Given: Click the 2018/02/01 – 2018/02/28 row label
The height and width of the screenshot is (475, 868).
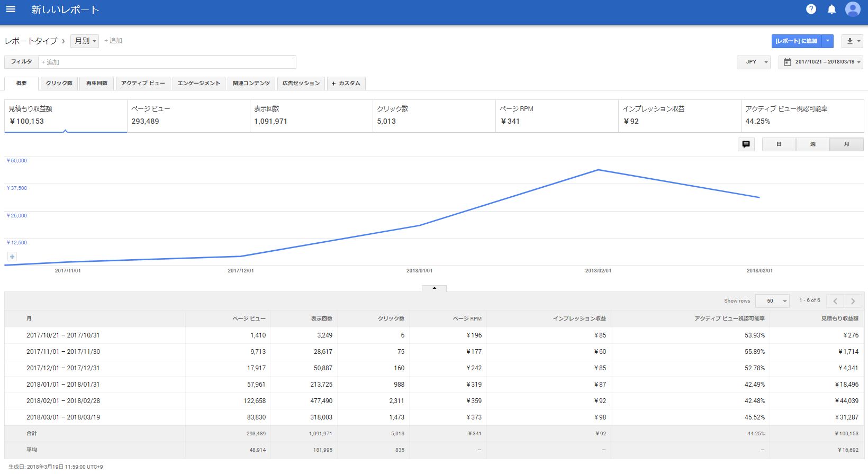Looking at the screenshot, I should [x=63, y=401].
